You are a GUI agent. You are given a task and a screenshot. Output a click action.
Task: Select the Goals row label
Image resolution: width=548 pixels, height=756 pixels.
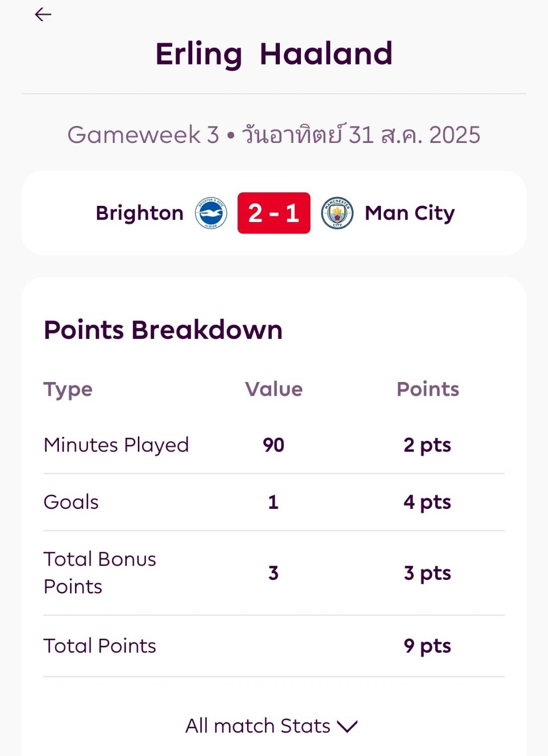tap(71, 502)
